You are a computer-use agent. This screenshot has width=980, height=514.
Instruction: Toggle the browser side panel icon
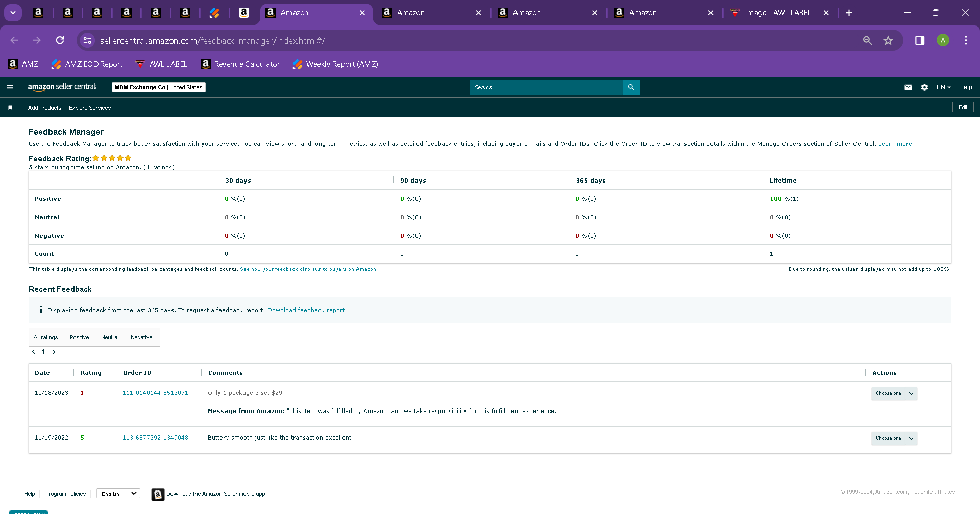point(920,40)
